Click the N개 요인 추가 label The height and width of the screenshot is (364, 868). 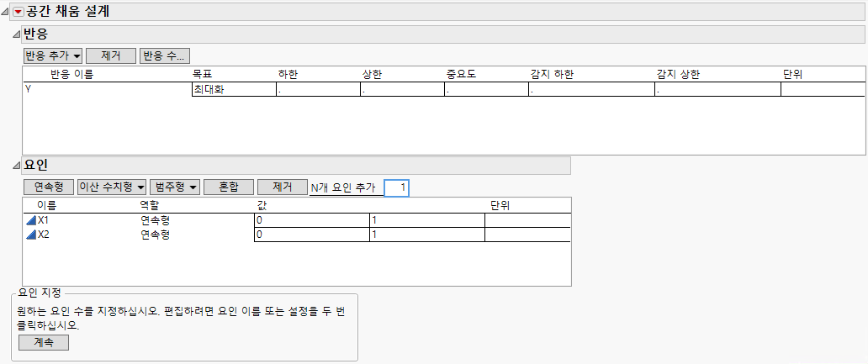click(x=345, y=187)
